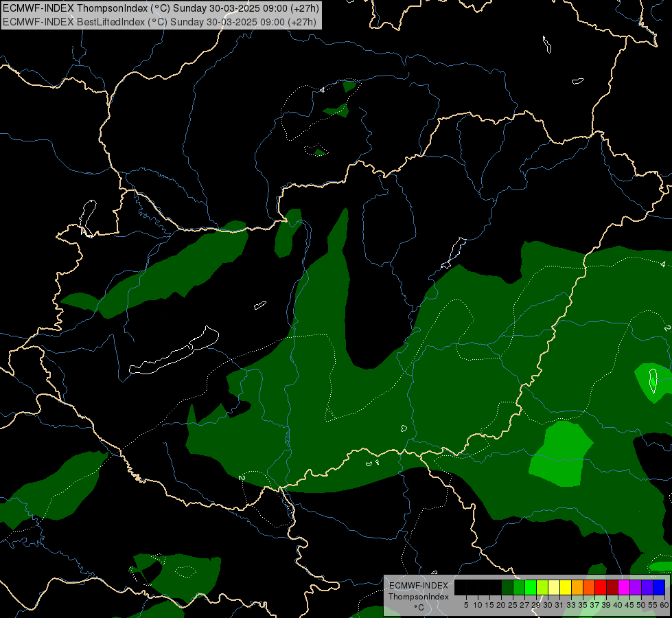This screenshot has width=672, height=618.
Task: Click the legend scale value 10
Action: coord(478,605)
